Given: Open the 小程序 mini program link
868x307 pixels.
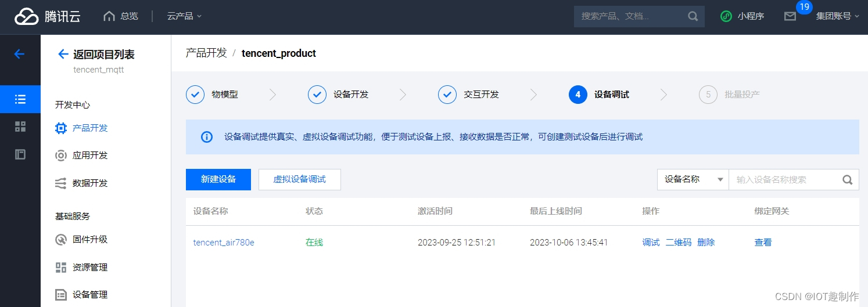Looking at the screenshot, I should (x=742, y=16).
